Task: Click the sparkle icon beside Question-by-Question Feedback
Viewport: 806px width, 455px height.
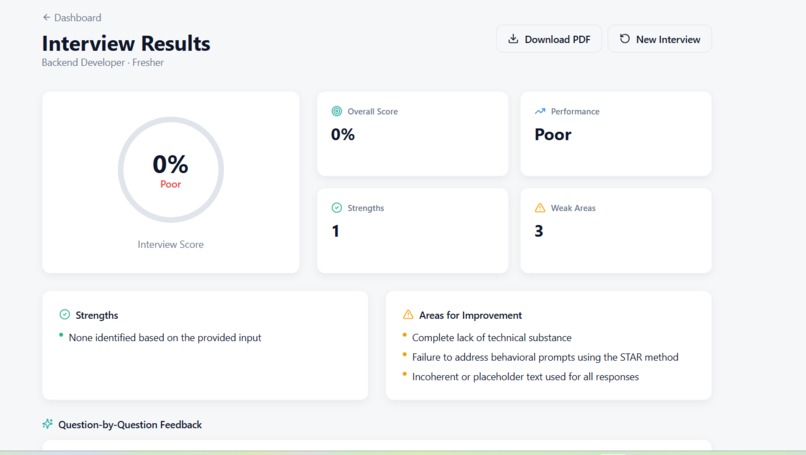Action: coord(47,424)
